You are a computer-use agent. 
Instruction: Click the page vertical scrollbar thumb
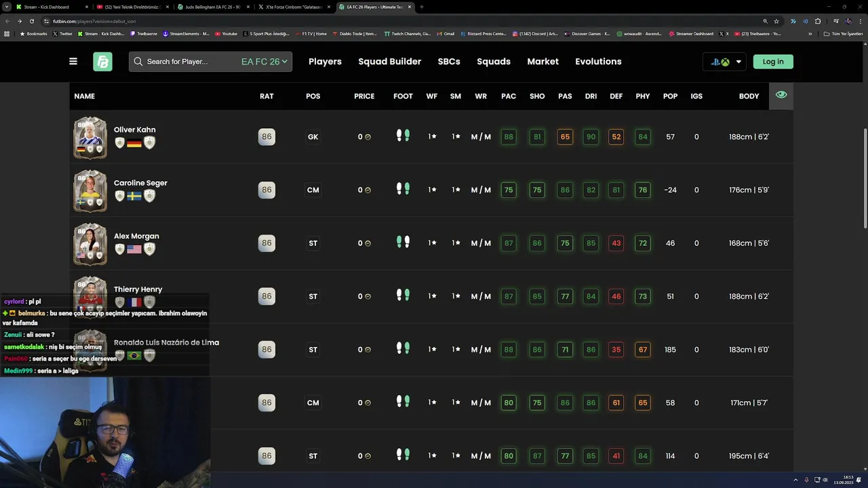(x=865, y=178)
